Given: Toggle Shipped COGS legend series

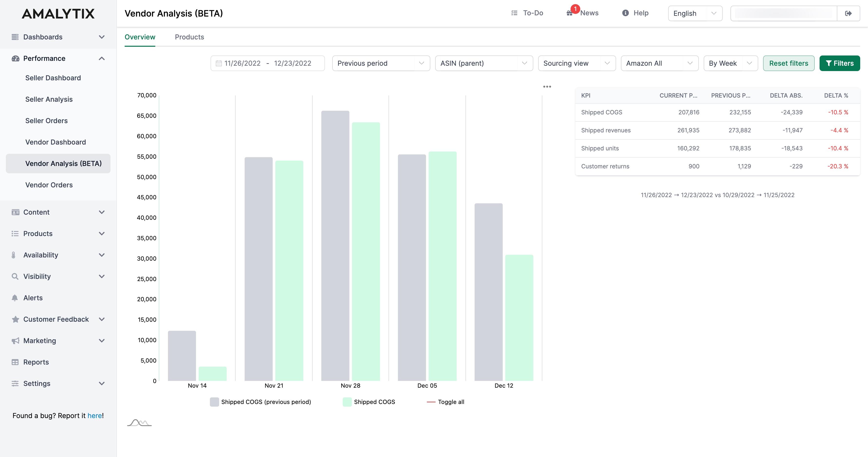Looking at the screenshot, I should tap(369, 402).
